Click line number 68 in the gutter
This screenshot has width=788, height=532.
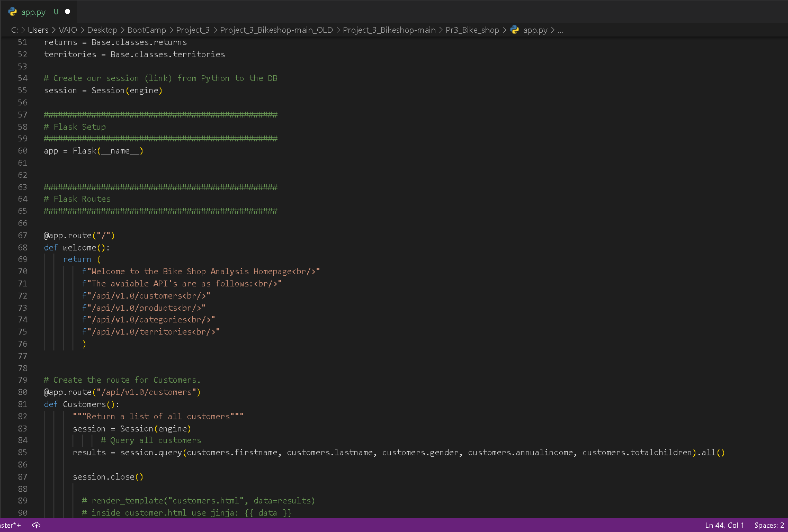pyautogui.click(x=23, y=248)
